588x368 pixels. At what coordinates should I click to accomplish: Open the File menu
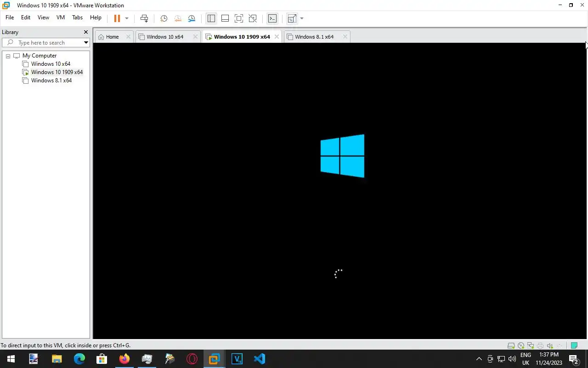[10, 17]
